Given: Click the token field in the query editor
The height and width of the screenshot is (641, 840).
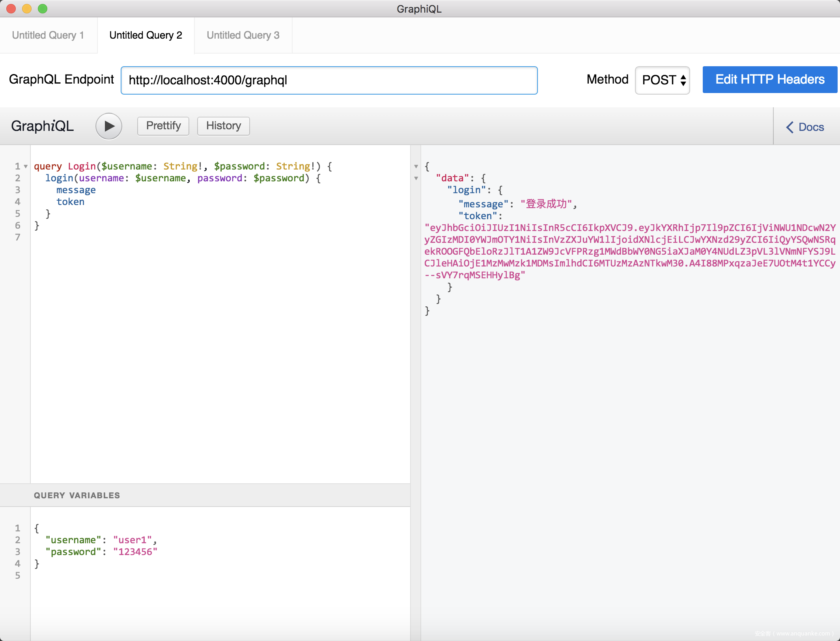Looking at the screenshot, I should [x=70, y=202].
